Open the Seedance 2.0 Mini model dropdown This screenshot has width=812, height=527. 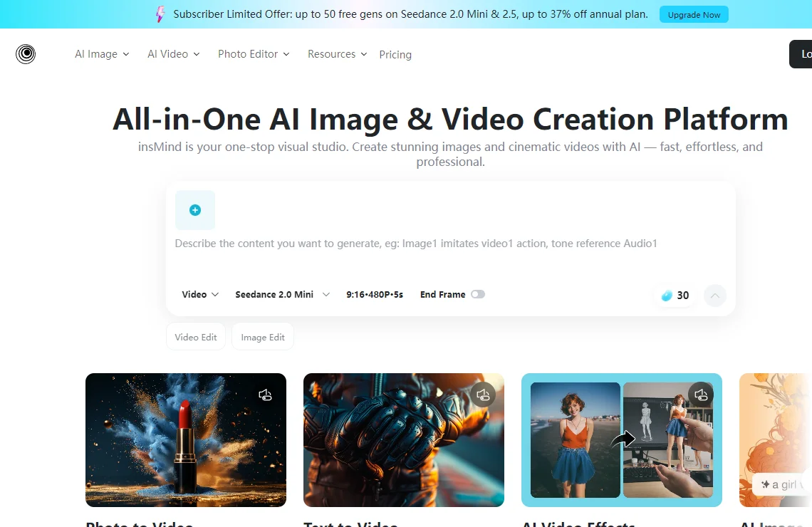[282, 295]
